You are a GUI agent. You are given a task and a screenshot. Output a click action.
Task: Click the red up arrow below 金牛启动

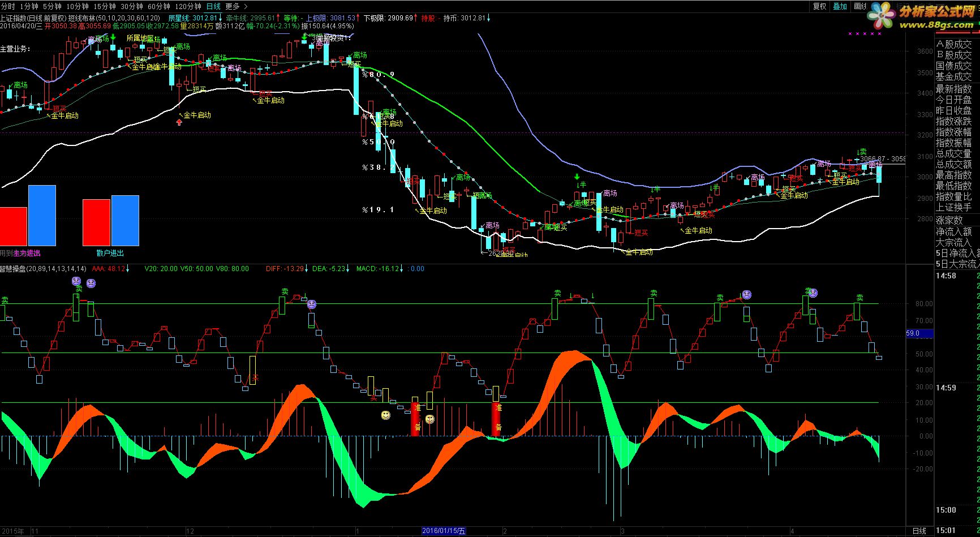click(179, 122)
